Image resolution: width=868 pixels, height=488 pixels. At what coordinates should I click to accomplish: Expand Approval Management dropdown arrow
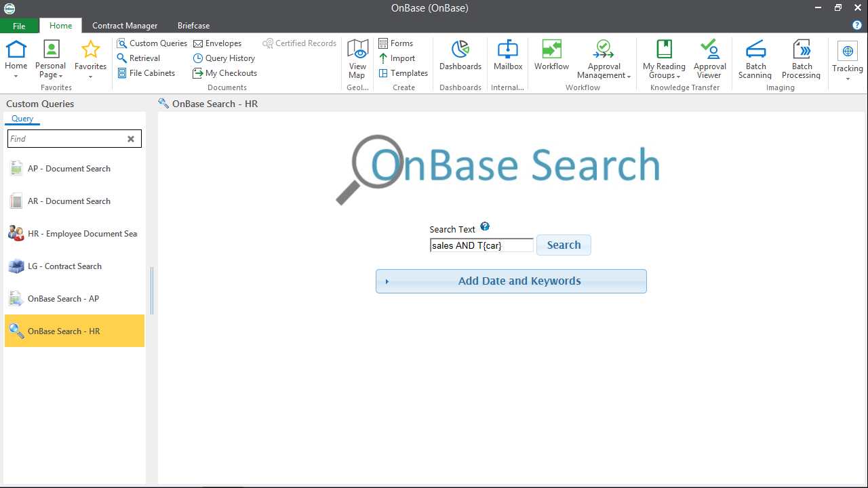pyautogui.click(x=629, y=77)
